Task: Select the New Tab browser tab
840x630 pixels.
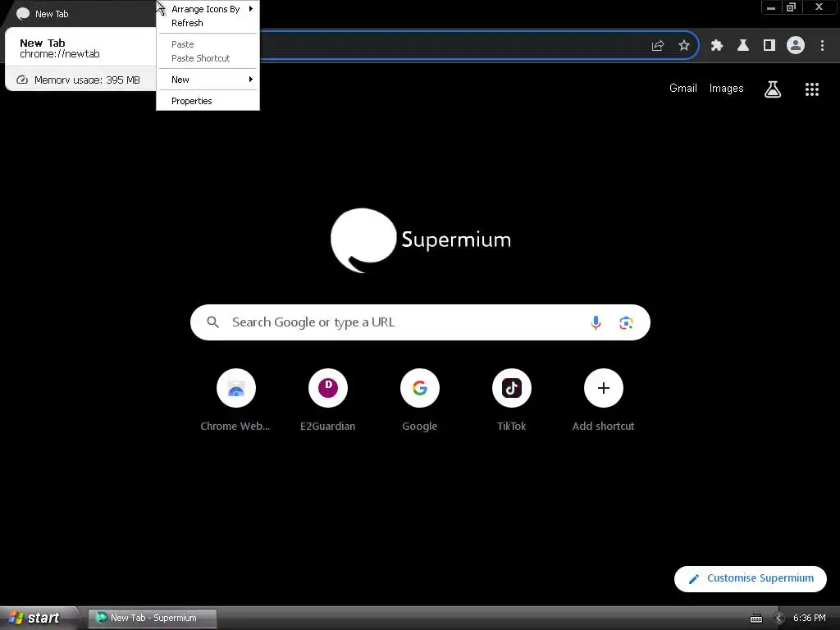Action: [x=80, y=14]
